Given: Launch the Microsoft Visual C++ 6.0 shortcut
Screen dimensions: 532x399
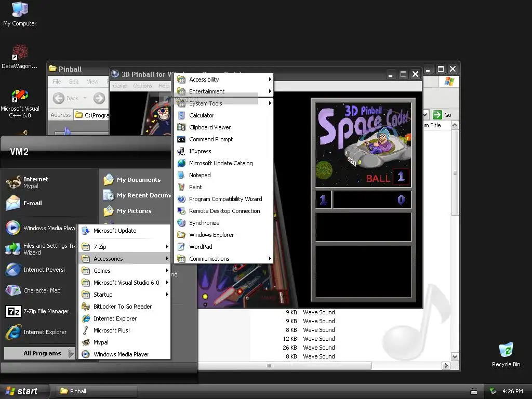Looking at the screenshot, I should tap(20, 103).
